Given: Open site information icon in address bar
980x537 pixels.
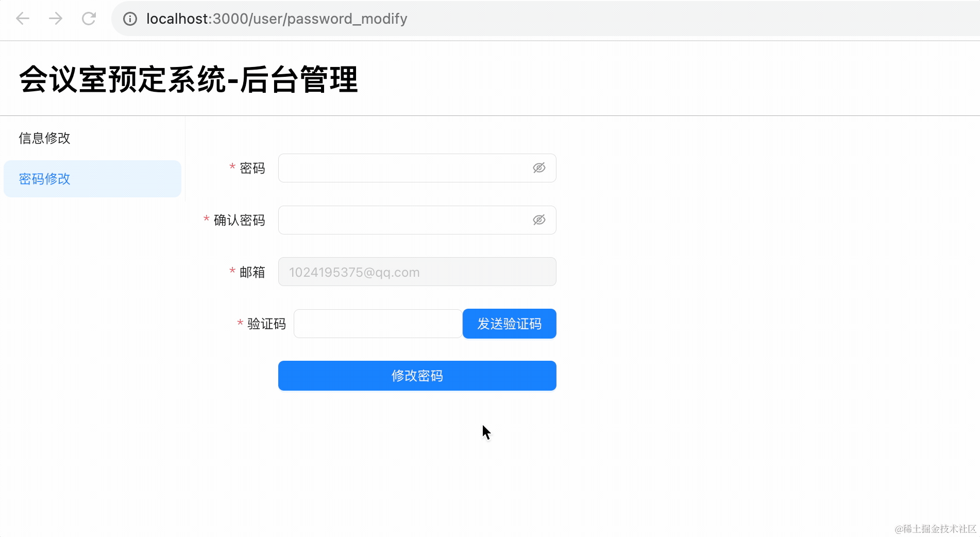Looking at the screenshot, I should (130, 19).
